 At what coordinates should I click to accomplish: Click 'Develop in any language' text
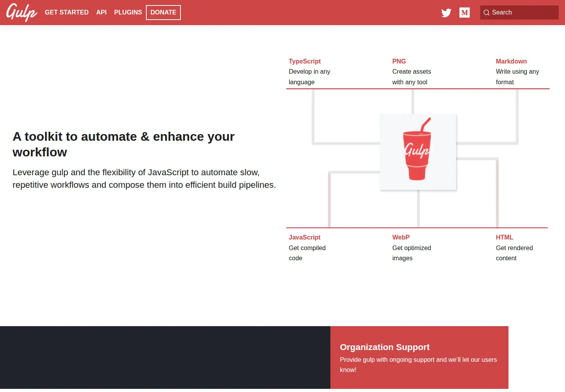coord(310,77)
